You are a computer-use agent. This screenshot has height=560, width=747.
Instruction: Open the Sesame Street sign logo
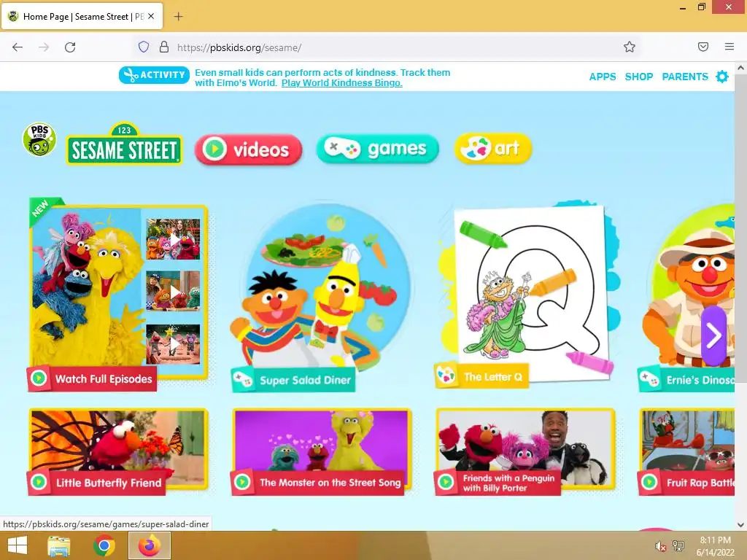coord(124,144)
